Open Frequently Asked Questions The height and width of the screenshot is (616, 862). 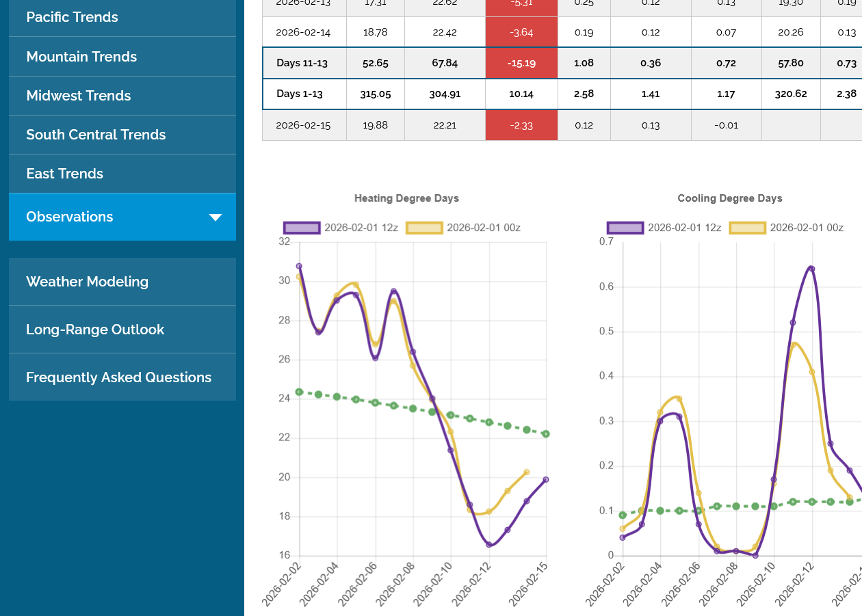point(118,377)
